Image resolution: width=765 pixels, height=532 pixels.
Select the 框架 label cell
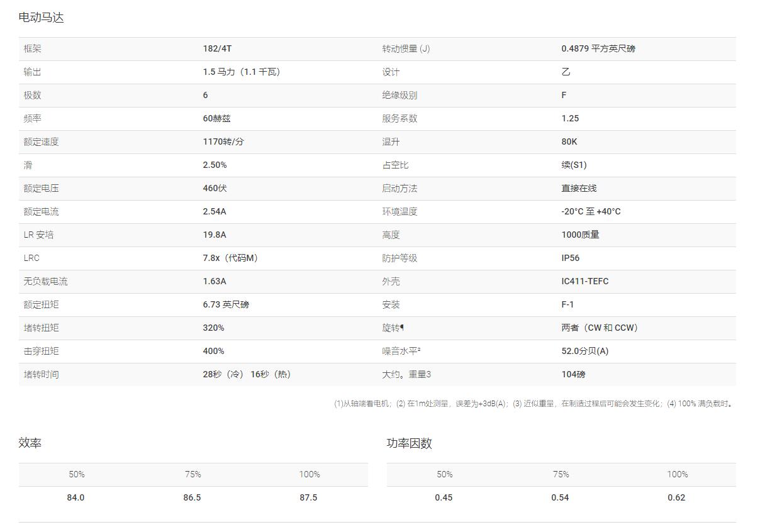(x=33, y=48)
